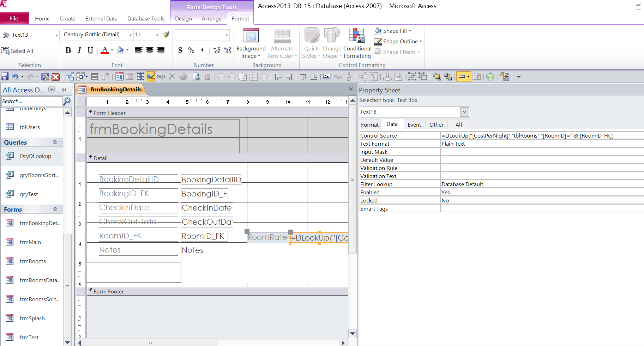Screen dimensions: 644x346
Task: Click the Save icon in quick access toolbar
Action: click(5, 77)
